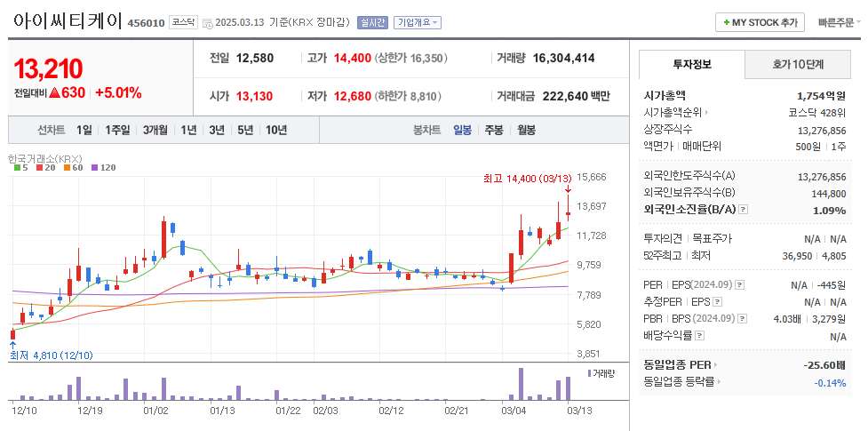This screenshot has height=431, width=868.
Task: Click the 시가총액 value 1,754억원
Action: point(822,96)
